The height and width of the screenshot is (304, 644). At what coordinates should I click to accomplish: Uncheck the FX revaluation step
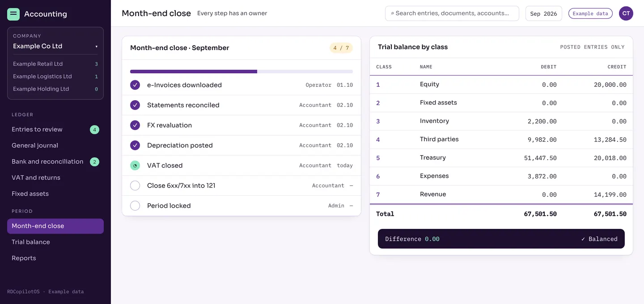click(x=135, y=125)
